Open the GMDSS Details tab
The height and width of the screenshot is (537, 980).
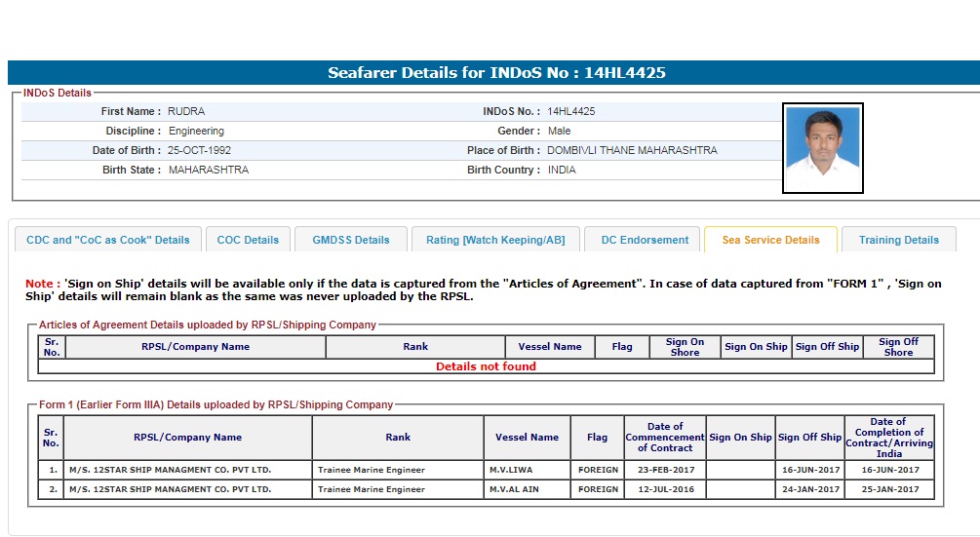pyautogui.click(x=351, y=240)
